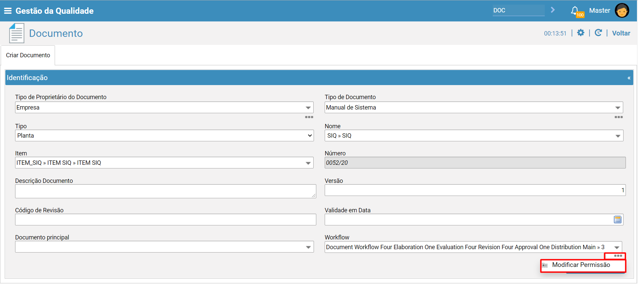Click the DOC search box
This screenshot has height=284, width=644.
pyautogui.click(x=519, y=10)
